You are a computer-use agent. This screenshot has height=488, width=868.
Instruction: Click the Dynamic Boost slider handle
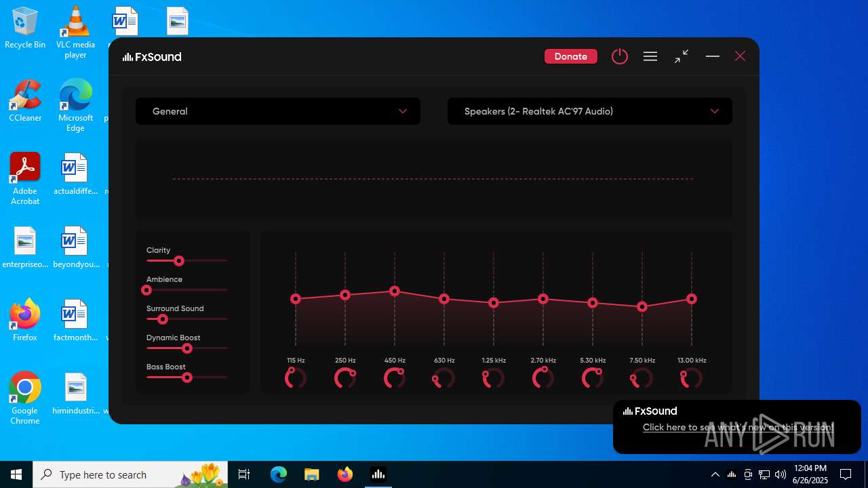coord(187,348)
